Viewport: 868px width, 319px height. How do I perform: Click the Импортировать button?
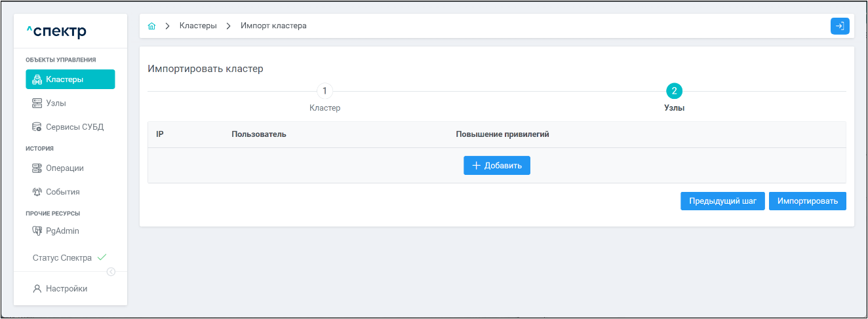click(807, 201)
